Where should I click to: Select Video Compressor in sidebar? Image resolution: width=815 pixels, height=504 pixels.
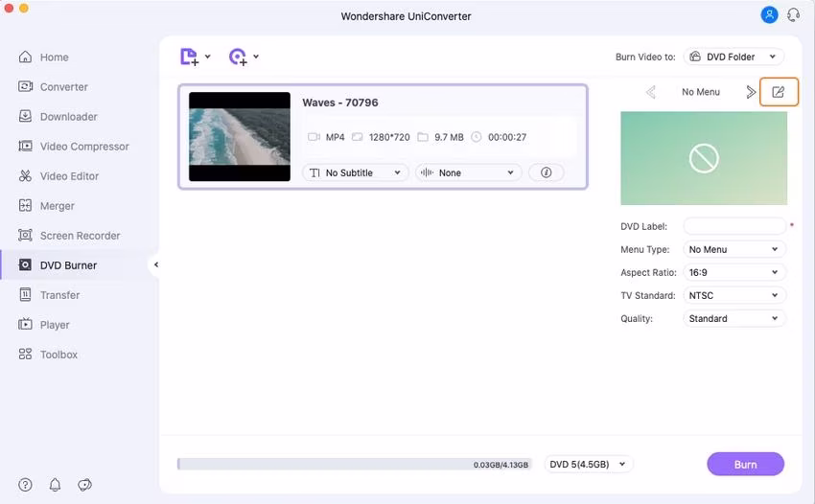[73, 147]
